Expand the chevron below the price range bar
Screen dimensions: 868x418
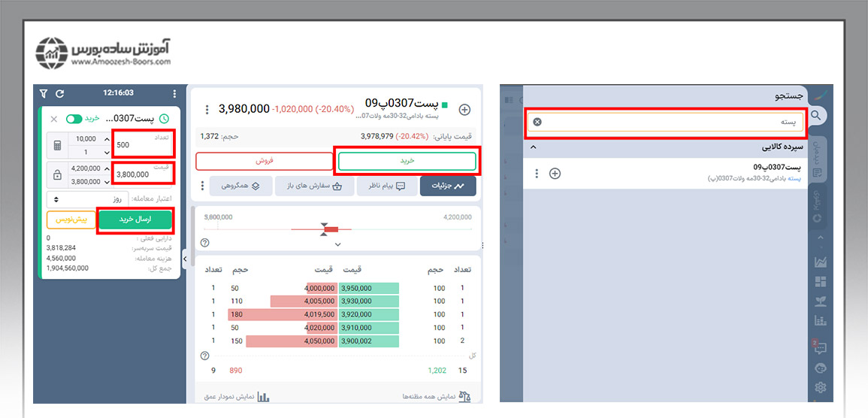[x=337, y=244]
